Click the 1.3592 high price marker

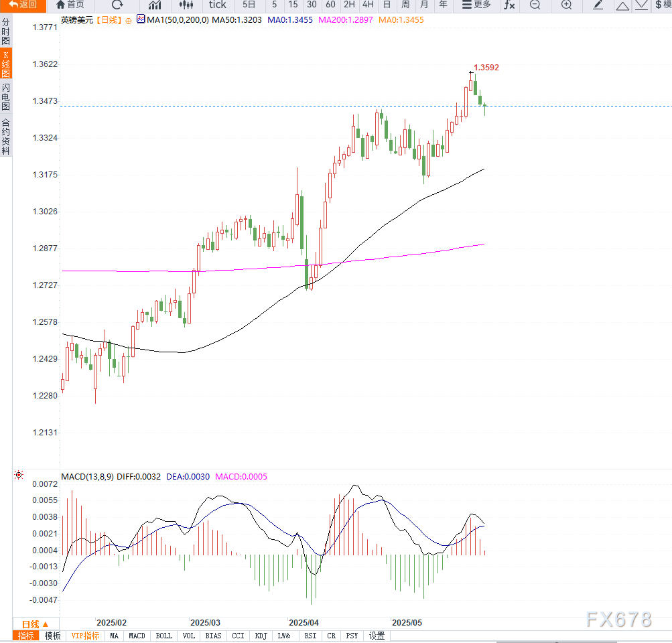point(486,68)
